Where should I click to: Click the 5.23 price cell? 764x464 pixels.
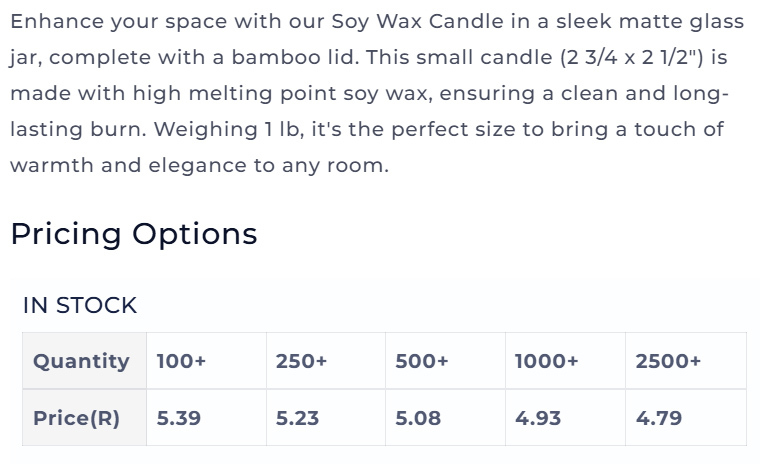326,418
